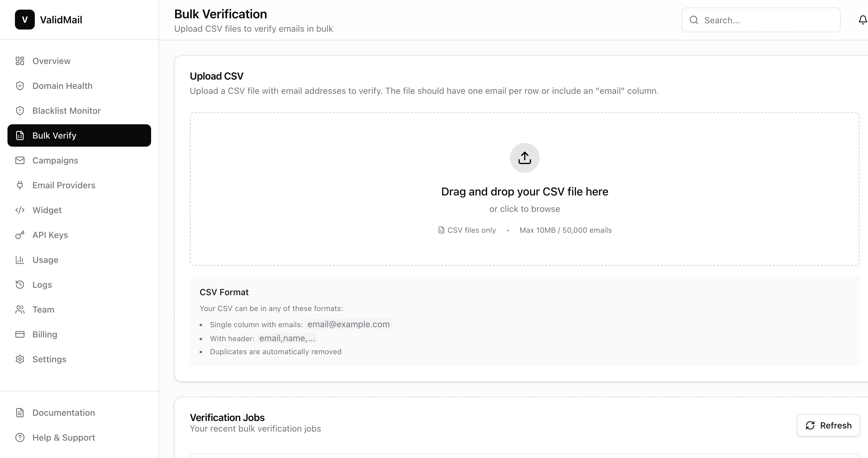Viewport: 868px width, 458px height.
Task: Click the Blacklist Monitor icon
Action: click(20, 110)
